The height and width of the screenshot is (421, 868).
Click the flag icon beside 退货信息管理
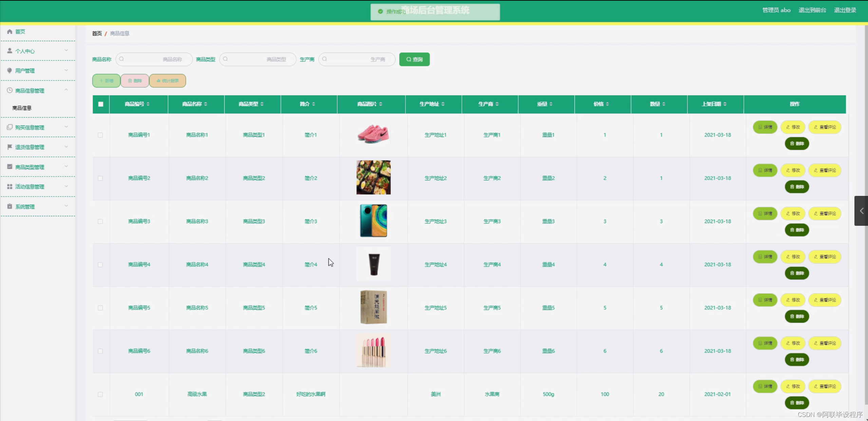click(x=10, y=147)
